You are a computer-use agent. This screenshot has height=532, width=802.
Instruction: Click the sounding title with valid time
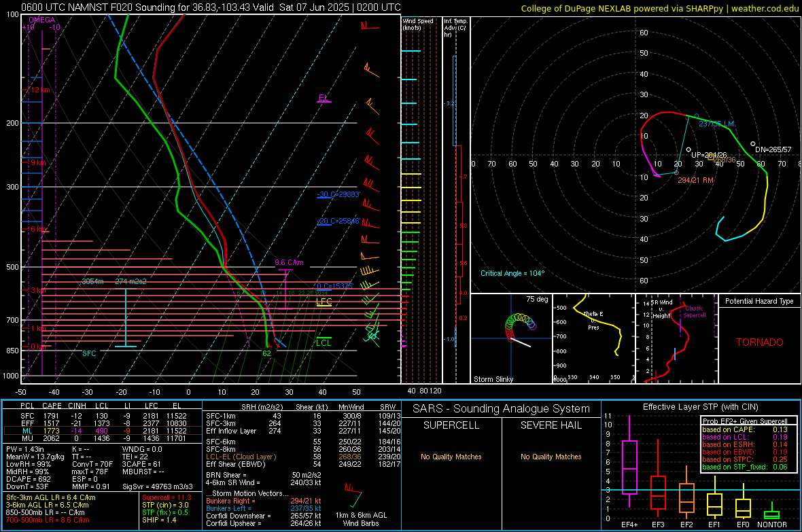pos(211,7)
